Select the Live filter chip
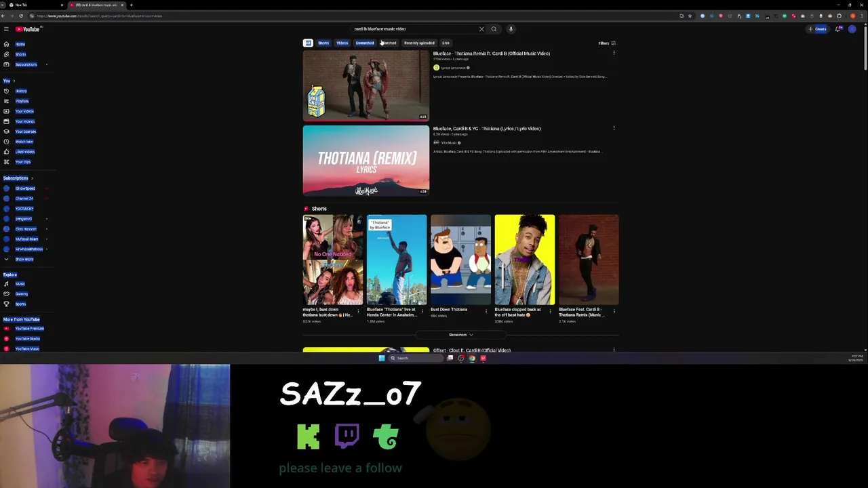868x488 pixels. pyautogui.click(x=446, y=43)
